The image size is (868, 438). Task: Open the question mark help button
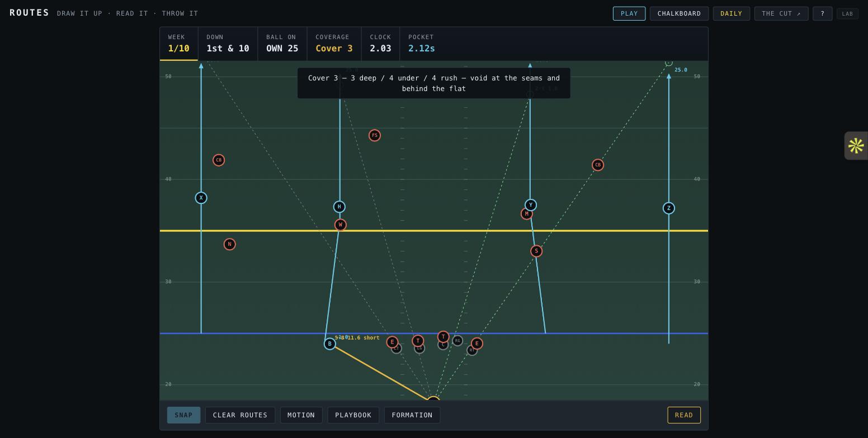[x=822, y=13]
